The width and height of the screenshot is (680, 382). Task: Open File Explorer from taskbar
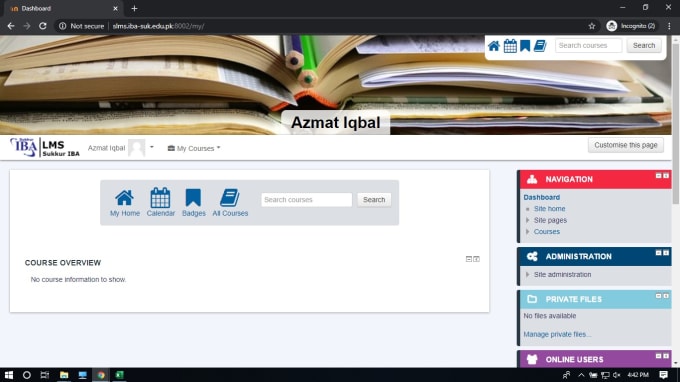[64, 375]
